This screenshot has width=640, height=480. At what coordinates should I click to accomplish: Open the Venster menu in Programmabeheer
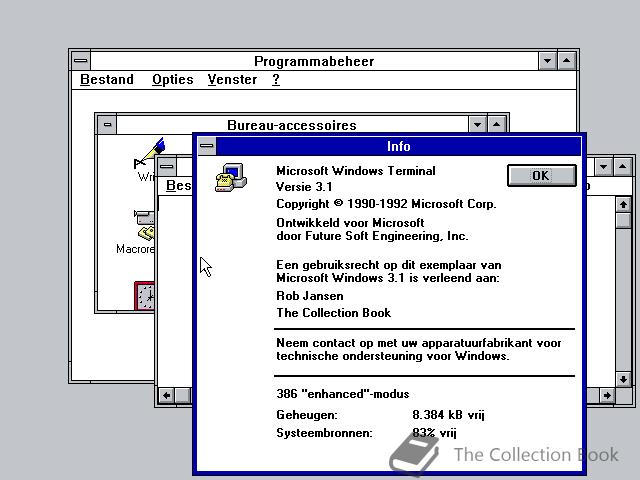click(232, 79)
